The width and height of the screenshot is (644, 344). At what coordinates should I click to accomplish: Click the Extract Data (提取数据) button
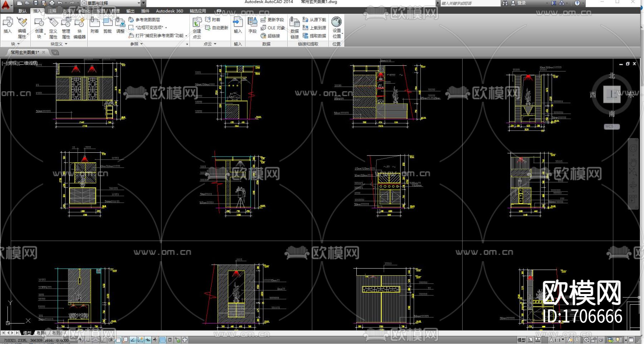coord(314,36)
